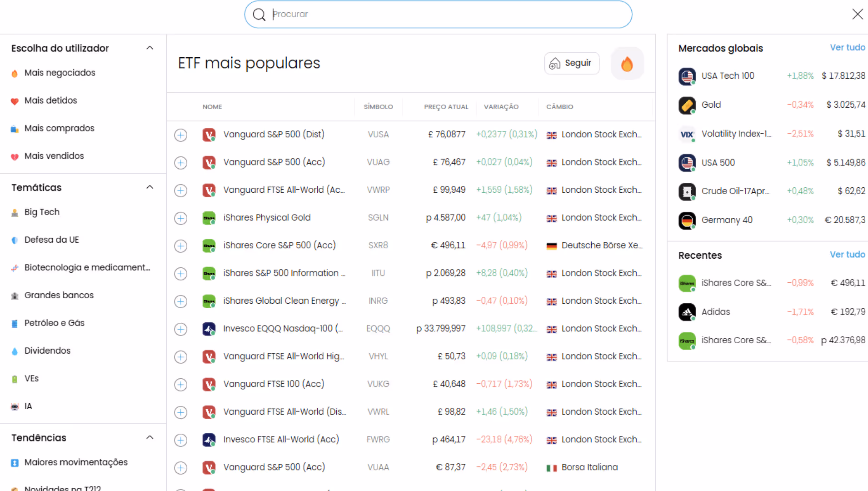Screen dimensions: 868x491
Task: Click Ver tudo for Mercados globais
Action: (x=847, y=48)
